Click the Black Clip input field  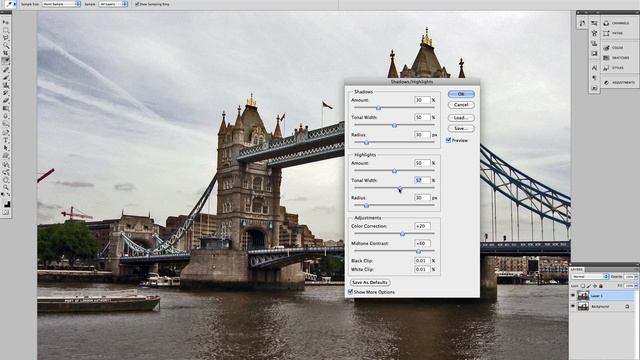[422, 260]
